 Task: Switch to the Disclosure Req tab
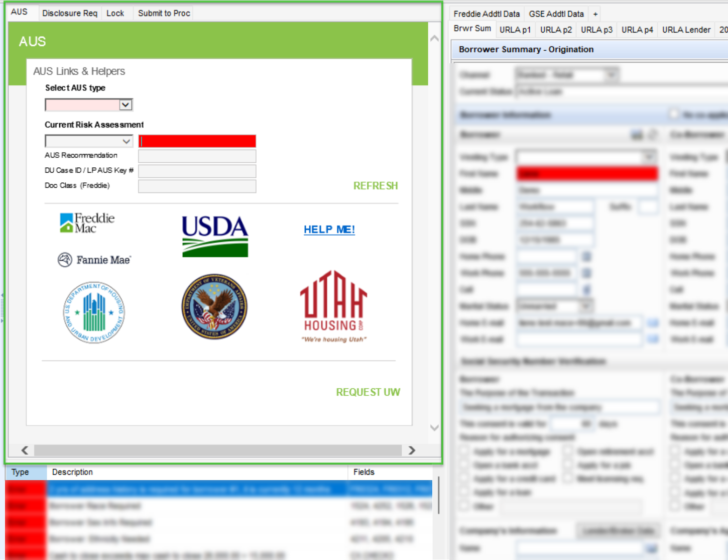point(70,13)
